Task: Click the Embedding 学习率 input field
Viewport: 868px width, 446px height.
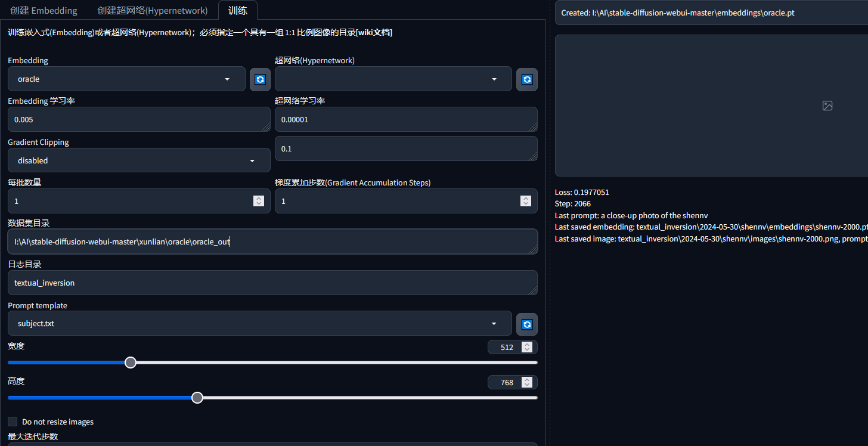Action: 138,120
